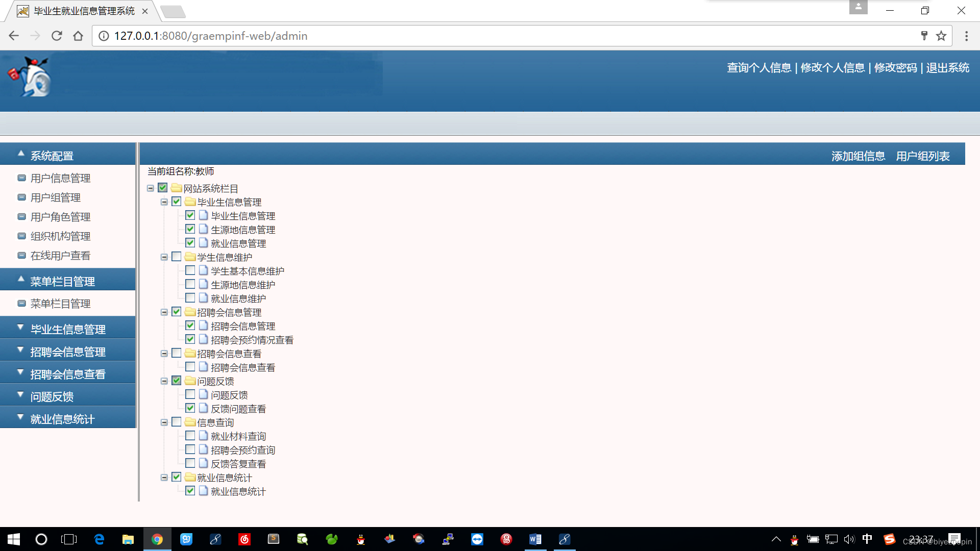The image size is (980, 551).
Task: Click bullet icon beside 用户信息管理
Action: pyautogui.click(x=21, y=178)
